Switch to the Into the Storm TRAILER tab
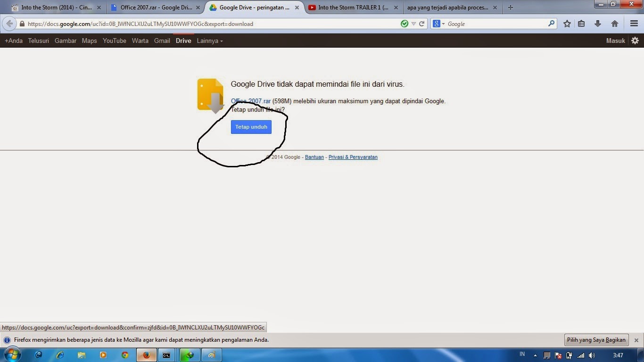Image resolution: width=644 pixels, height=362 pixels. click(352, 8)
